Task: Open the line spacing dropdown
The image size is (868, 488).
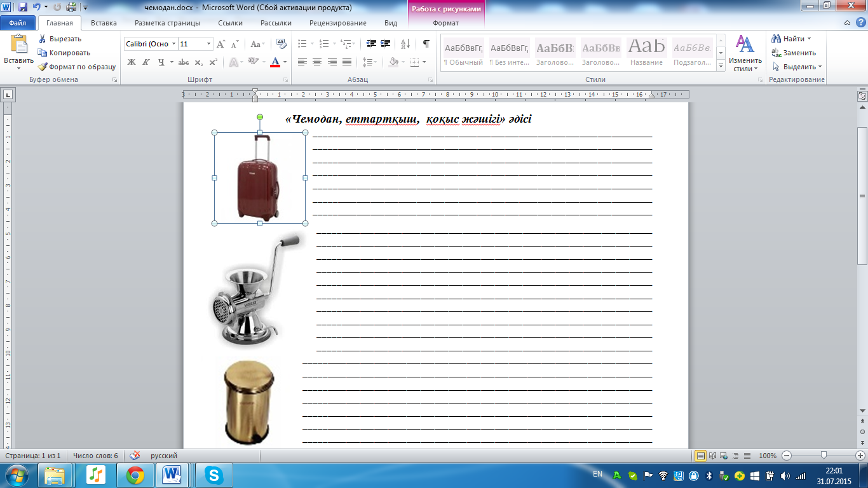Action: [369, 62]
